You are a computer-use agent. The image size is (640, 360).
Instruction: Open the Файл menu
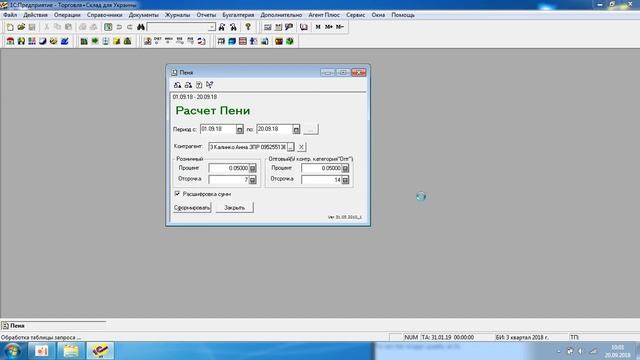(10, 15)
